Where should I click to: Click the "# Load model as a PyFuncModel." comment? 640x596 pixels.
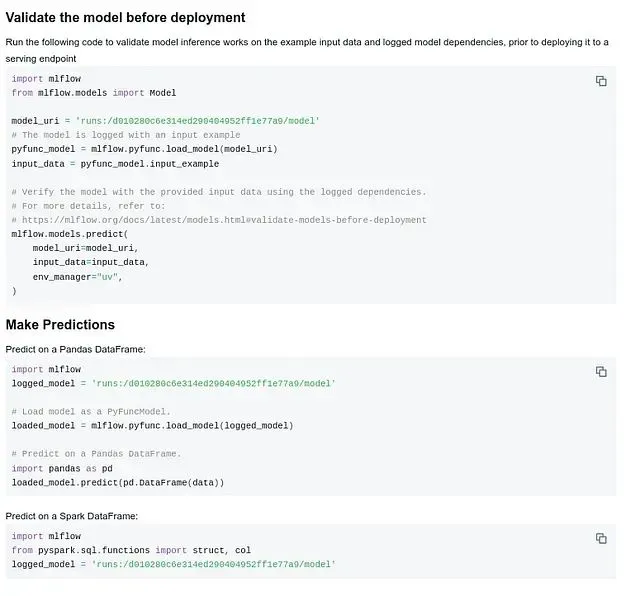tap(91, 411)
